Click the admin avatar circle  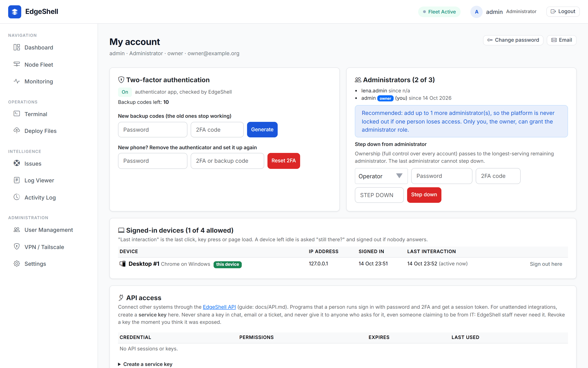[x=477, y=12]
